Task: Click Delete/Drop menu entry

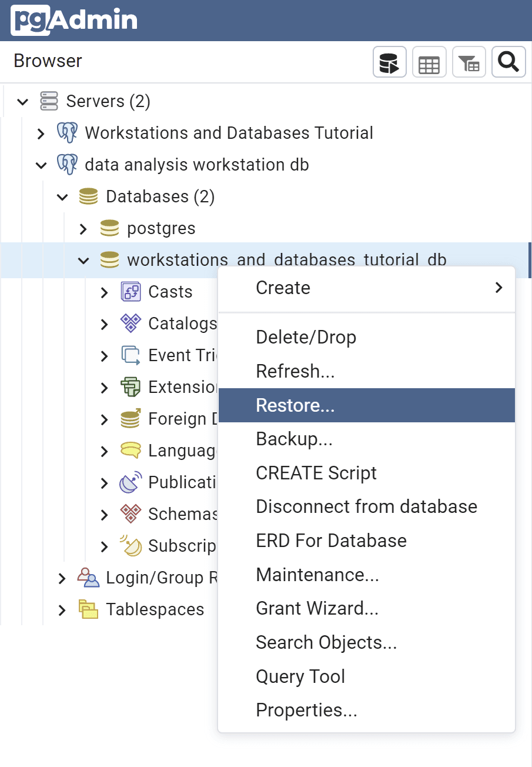Action: (x=306, y=338)
